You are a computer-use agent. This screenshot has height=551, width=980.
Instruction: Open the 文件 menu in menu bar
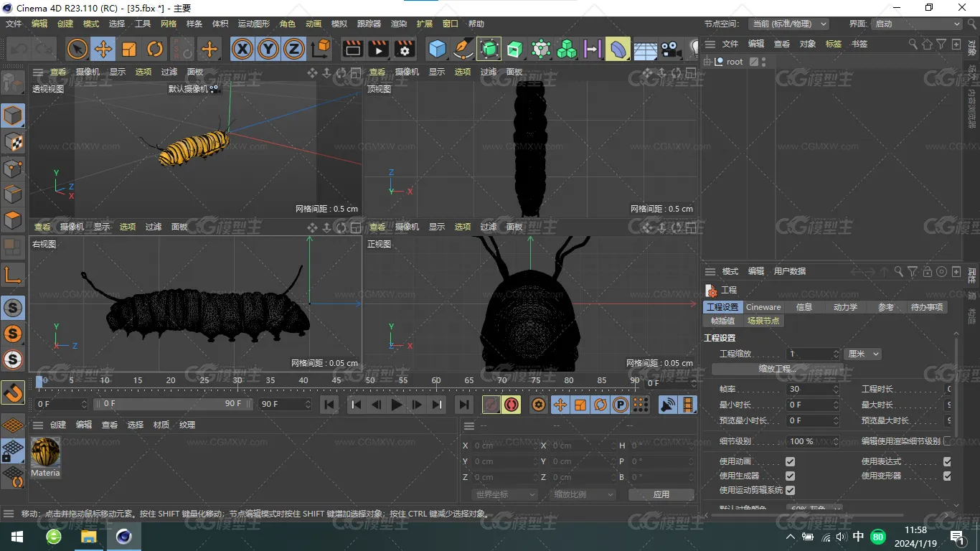(14, 24)
